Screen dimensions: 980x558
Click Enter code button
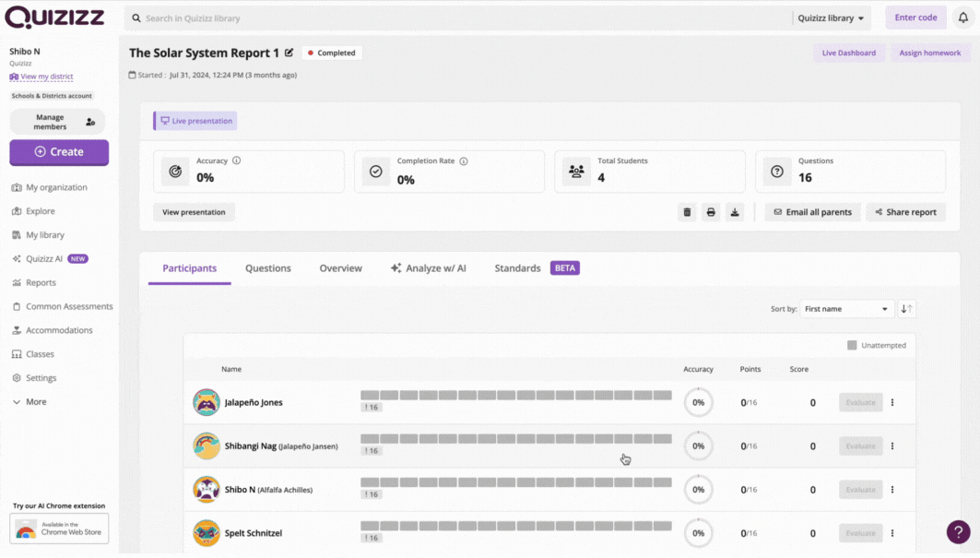click(915, 18)
